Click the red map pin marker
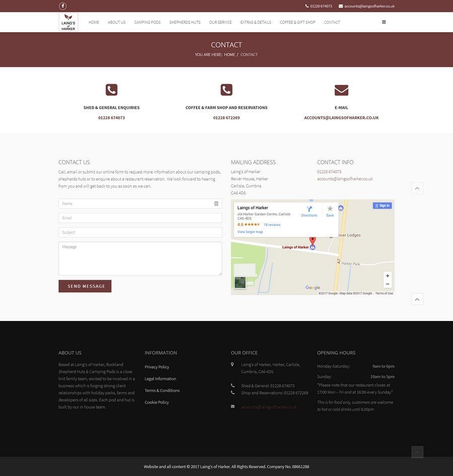This screenshot has width=453, height=476. pos(312,241)
